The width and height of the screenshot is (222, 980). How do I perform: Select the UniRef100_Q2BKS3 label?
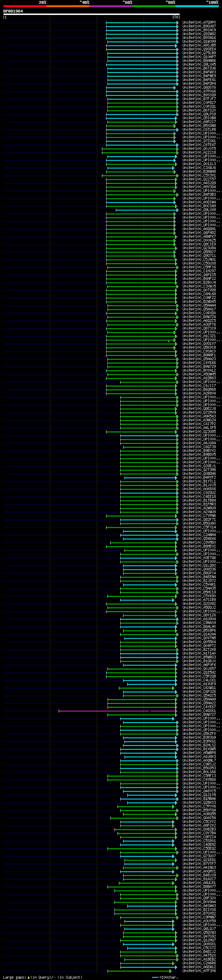pos(199,802)
